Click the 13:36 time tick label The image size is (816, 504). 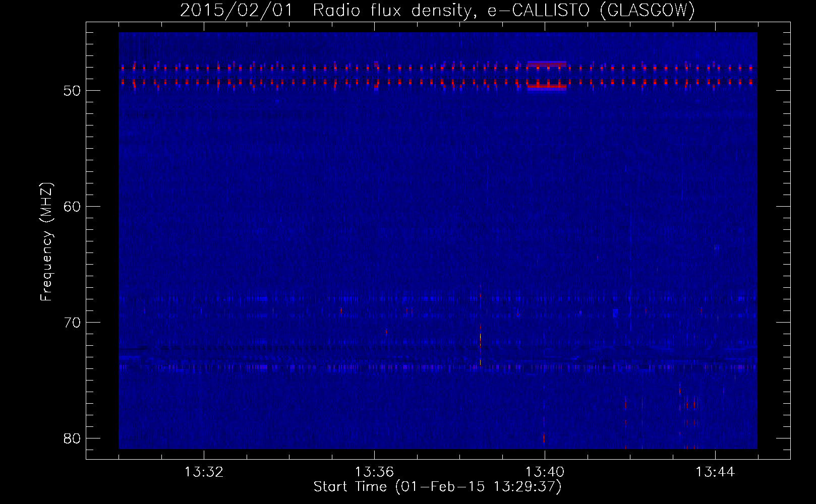pos(374,472)
